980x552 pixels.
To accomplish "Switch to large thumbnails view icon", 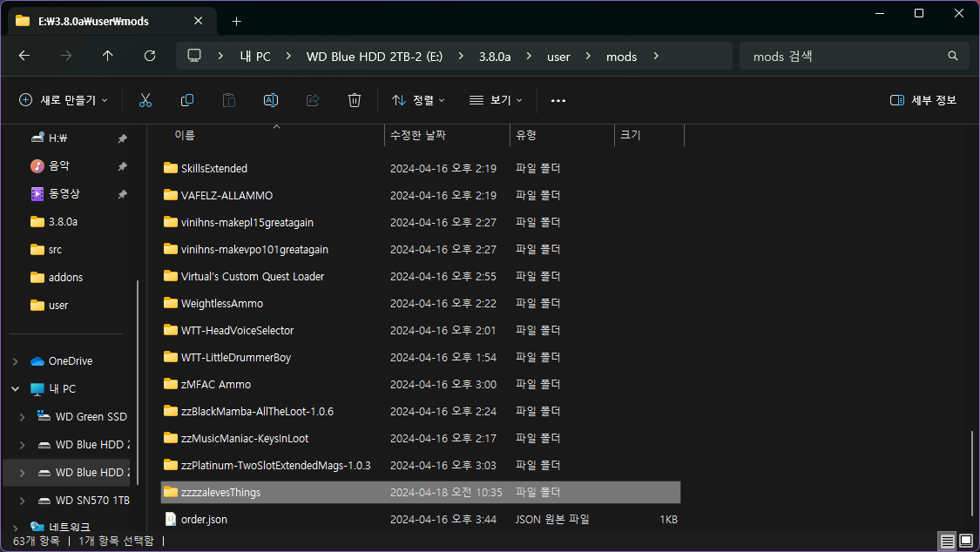I will click(x=966, y=541).
